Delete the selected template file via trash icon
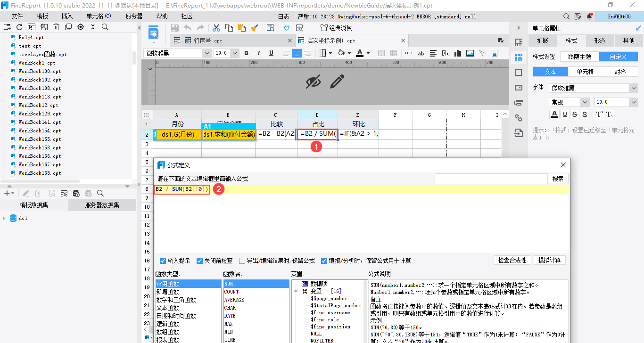Image resolution: width=644 pixels, height=343 pixels. pyautogui.click(x=56, y=27)
